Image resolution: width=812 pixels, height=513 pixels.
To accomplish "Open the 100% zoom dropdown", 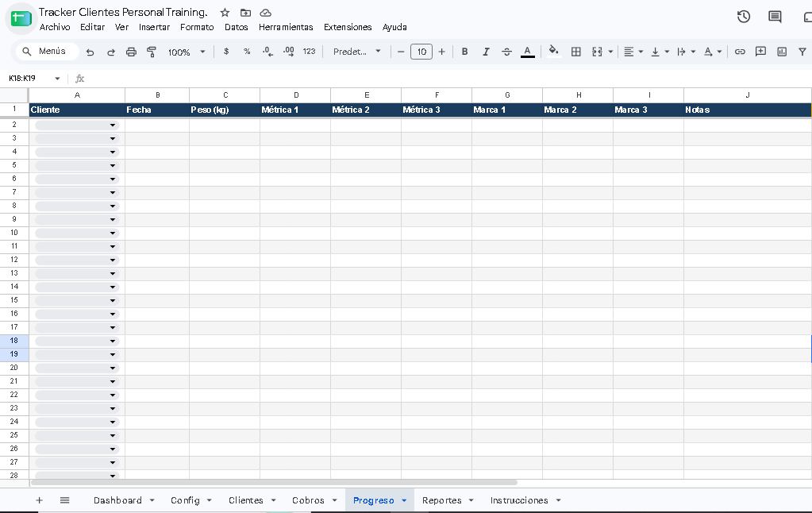I will [187, 52].
